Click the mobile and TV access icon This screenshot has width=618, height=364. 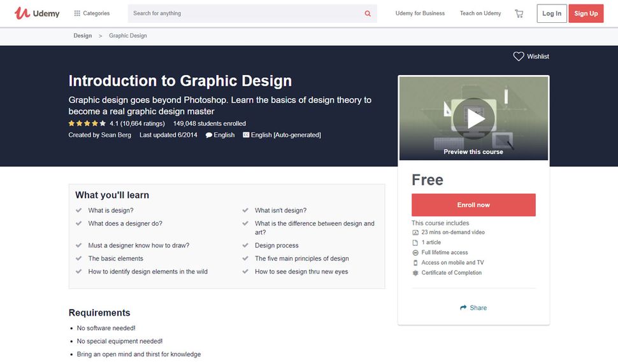point(415,263)
